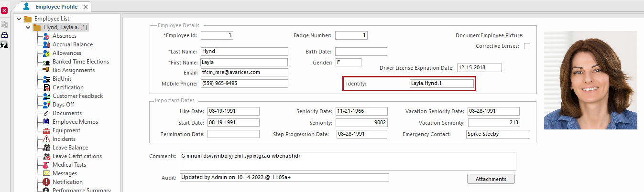The height and width of the screenshot is (192, 644).
Task: Click the employee photo thumbnail
Action: tap(590, 80)
